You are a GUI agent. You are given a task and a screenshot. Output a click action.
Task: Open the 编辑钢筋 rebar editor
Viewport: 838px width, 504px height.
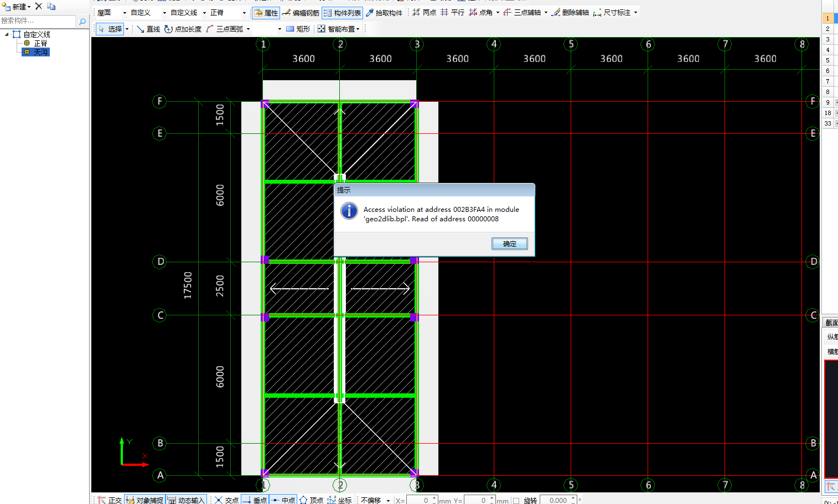[301, 12]
